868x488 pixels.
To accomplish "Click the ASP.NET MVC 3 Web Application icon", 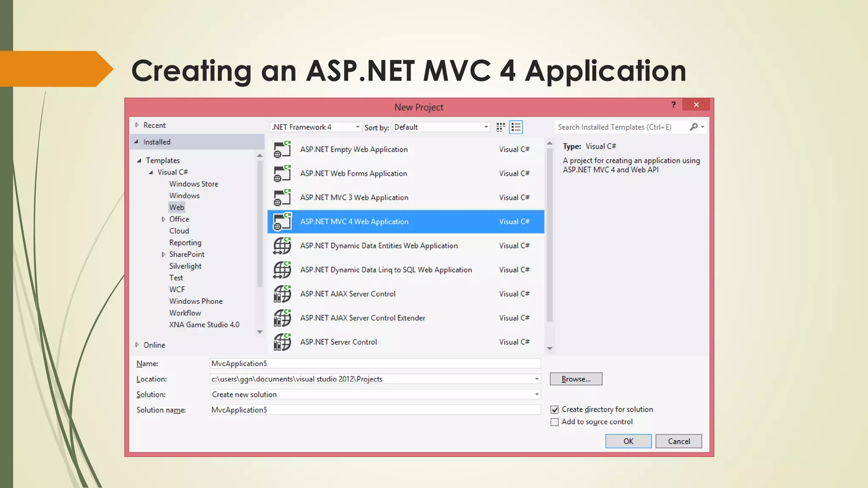I will coord(282,198).
